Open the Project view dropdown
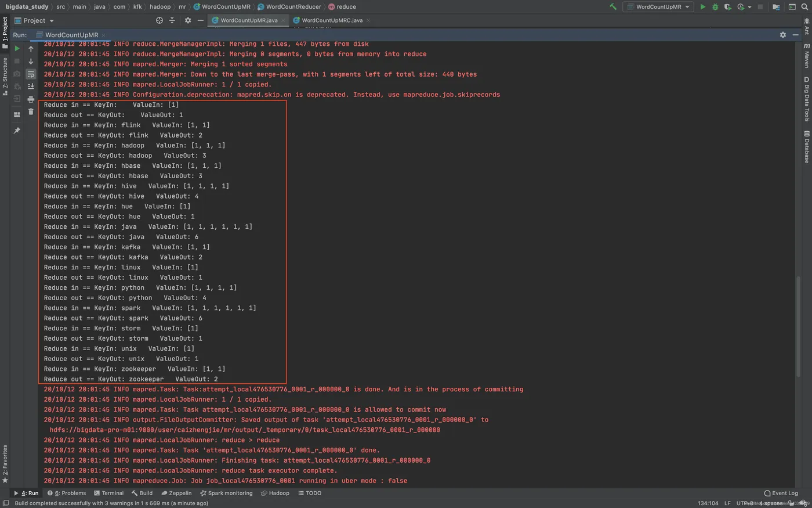This screenshot has width=812, height=508. [x=34, y=20]
